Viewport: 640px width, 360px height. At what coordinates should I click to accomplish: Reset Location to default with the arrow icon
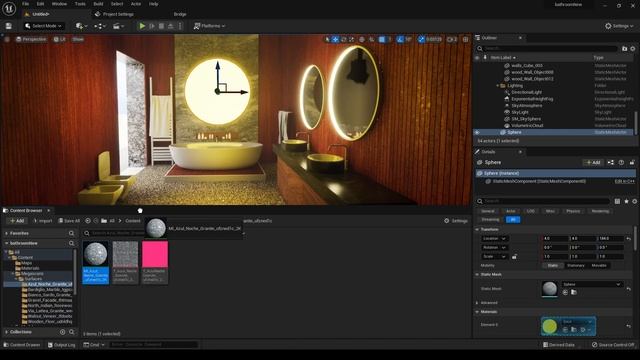tap(629, 238)
